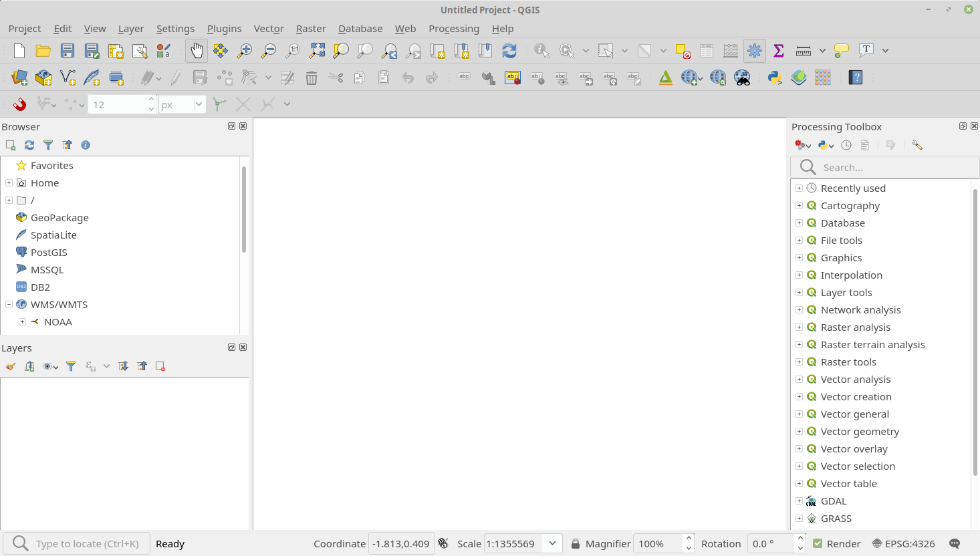Screen dimensions: 980x556
Task: Click the Open Data Source Manager icon
Action: [x=19, y=78]
